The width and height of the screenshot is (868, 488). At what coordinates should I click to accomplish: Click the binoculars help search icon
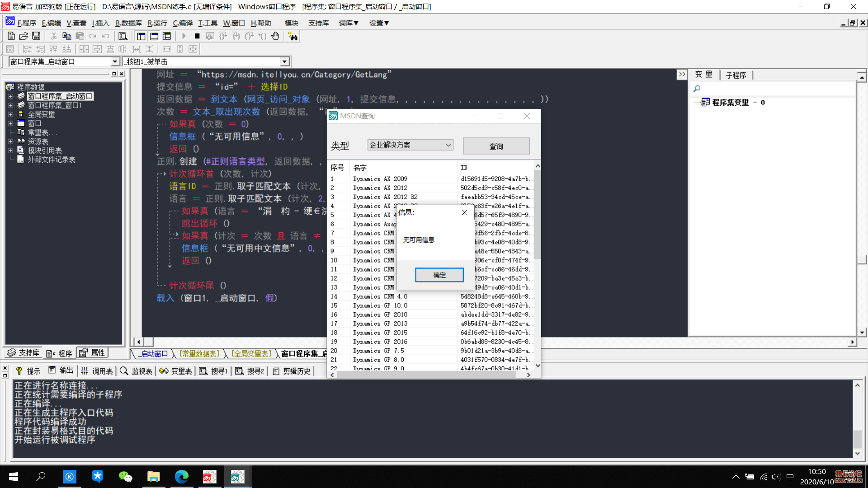293,36
